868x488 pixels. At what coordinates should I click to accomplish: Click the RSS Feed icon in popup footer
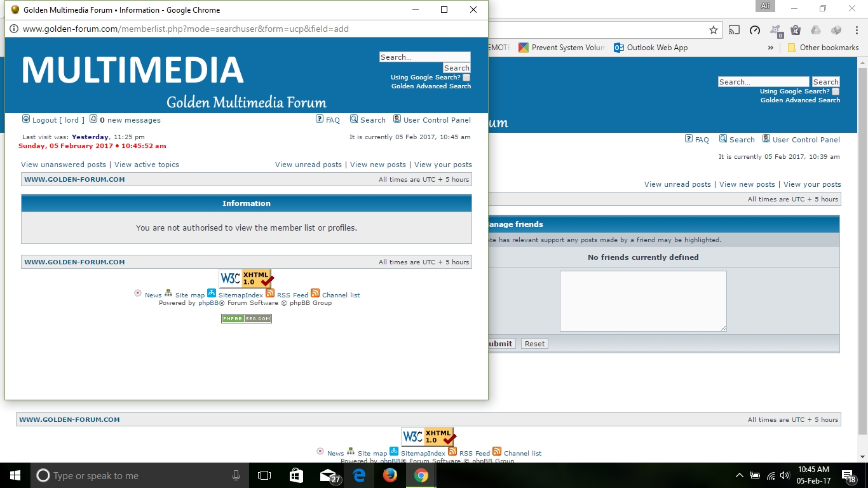tap(270, 293)
